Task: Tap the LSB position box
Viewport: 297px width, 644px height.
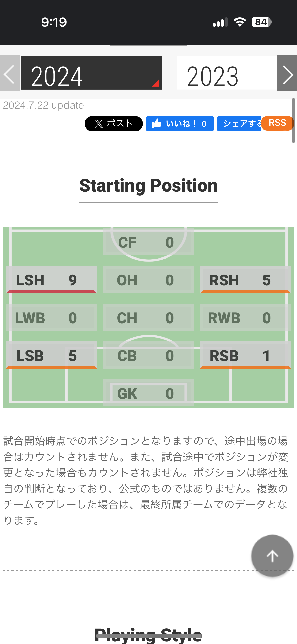Action: 51,355
